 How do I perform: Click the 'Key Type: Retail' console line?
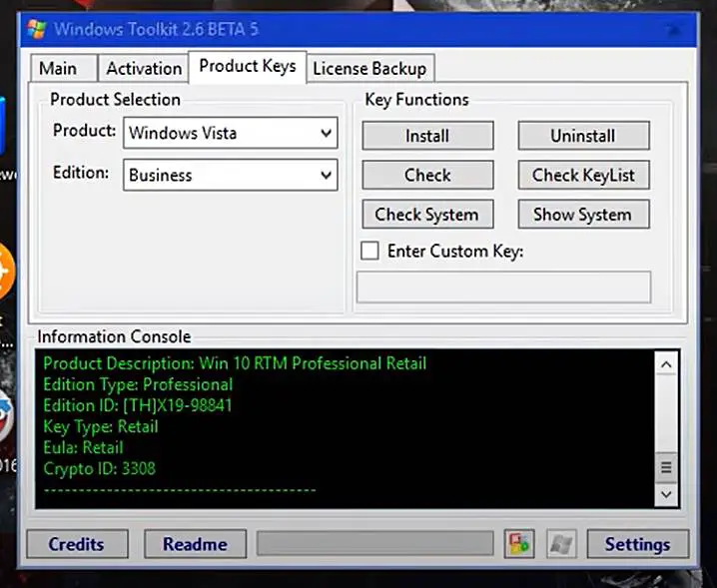(x=101, y=426)
